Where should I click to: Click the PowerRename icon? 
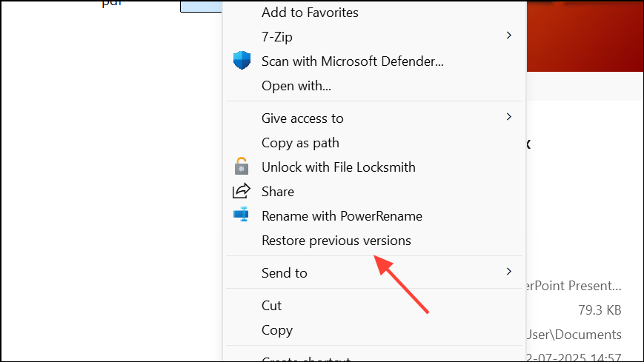242,215
